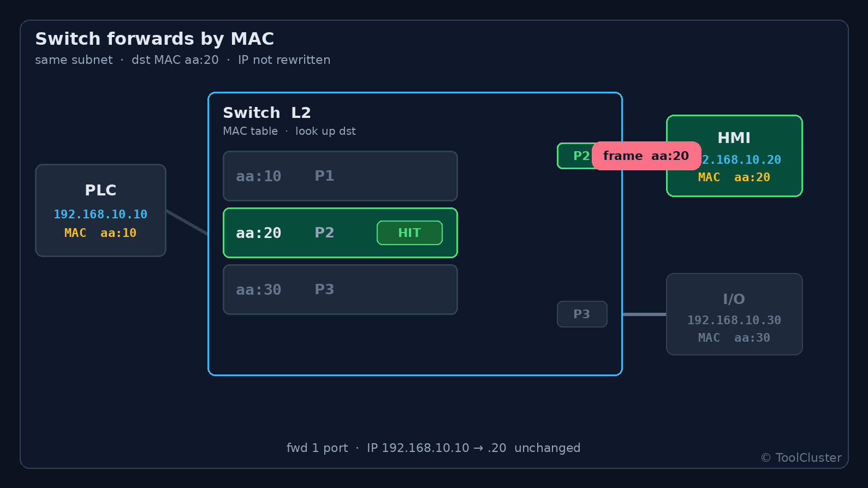Click the PLC MAC aa:10 text

[x=100, y=233]
